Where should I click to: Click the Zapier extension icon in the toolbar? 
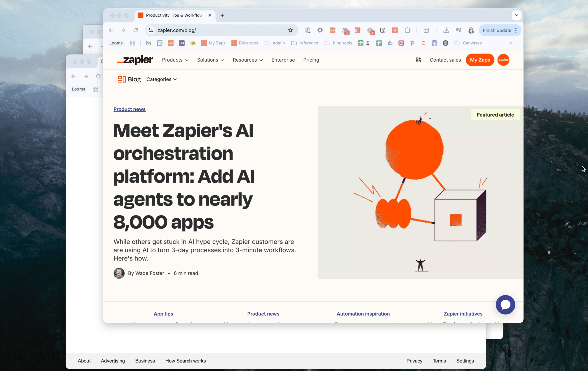click(x=332, y=30)
